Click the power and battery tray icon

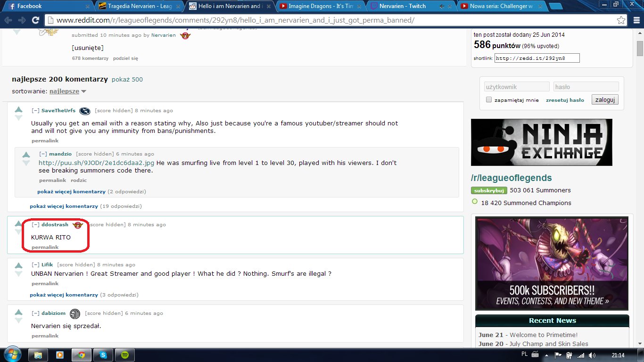569,355
